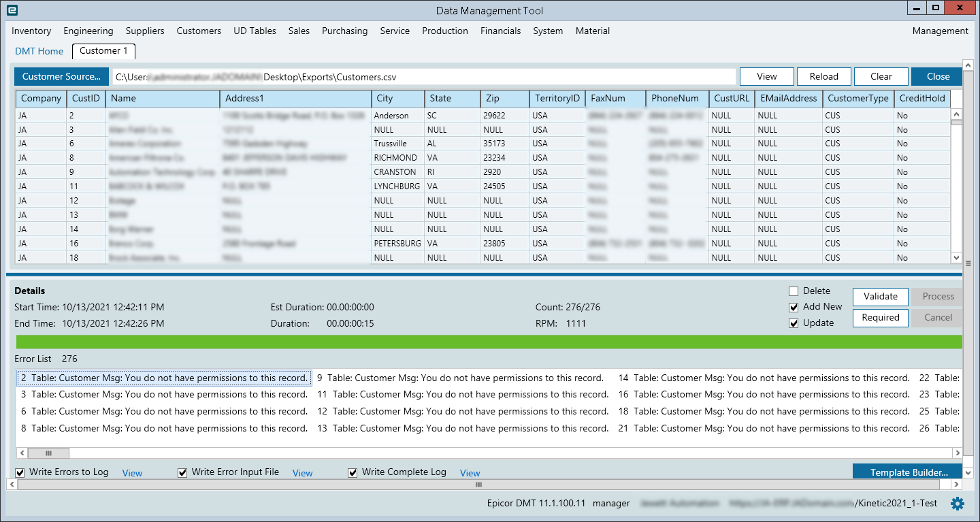Select the Customer 1 tab
This screenshot has width=980, height=522.
coord(103,51)
